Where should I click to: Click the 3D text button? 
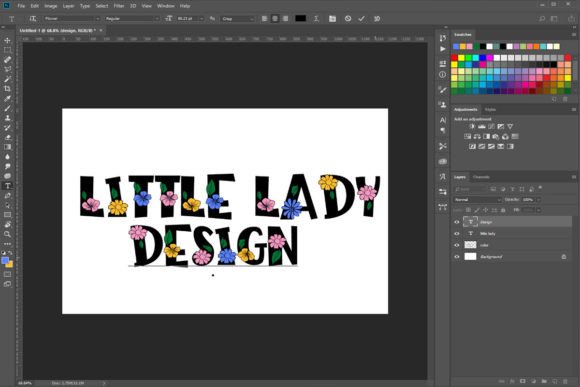pos(377,18)
